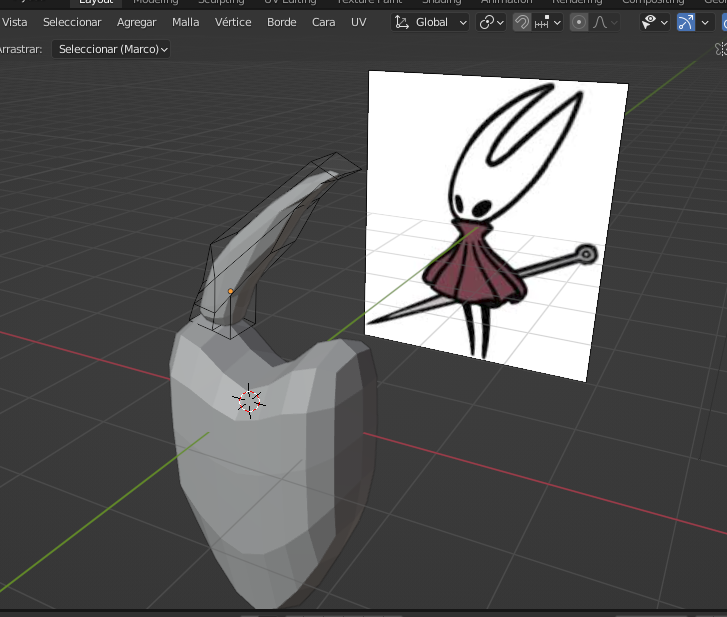Toggle the gizmo display button
The image size is (727, 617).
pyautogui.click(x=686, y=22)
